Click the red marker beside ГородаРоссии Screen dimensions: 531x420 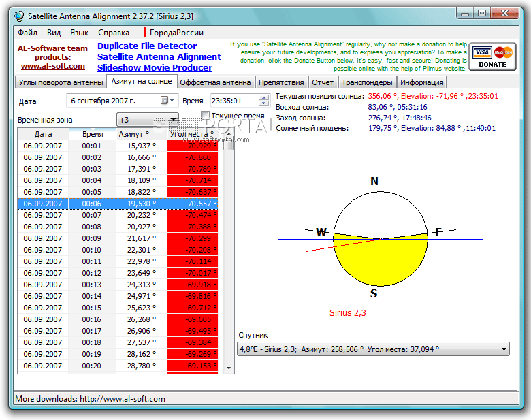[145, 32]
